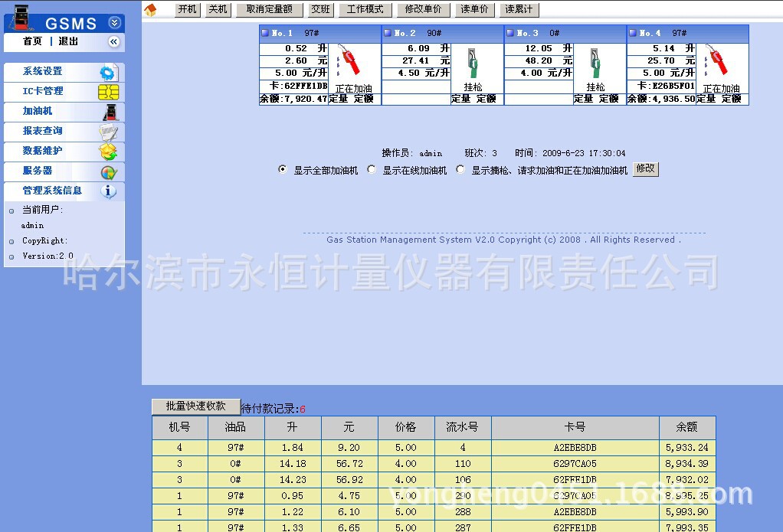Click the 数据维护 package icon
The height and width of the screenshot is (532, 783).
(x=110, y=152)
